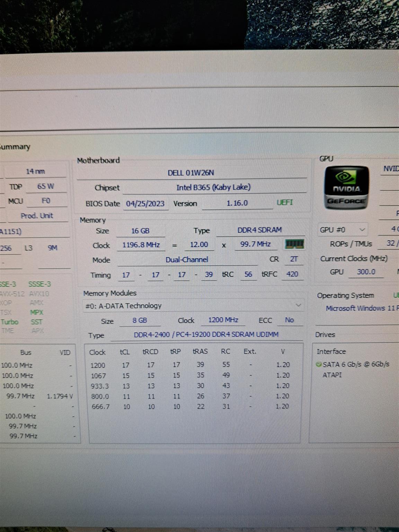Click the Turbo feature flag
The width and height of the screenshot is (399, 532).
(10, 322)
